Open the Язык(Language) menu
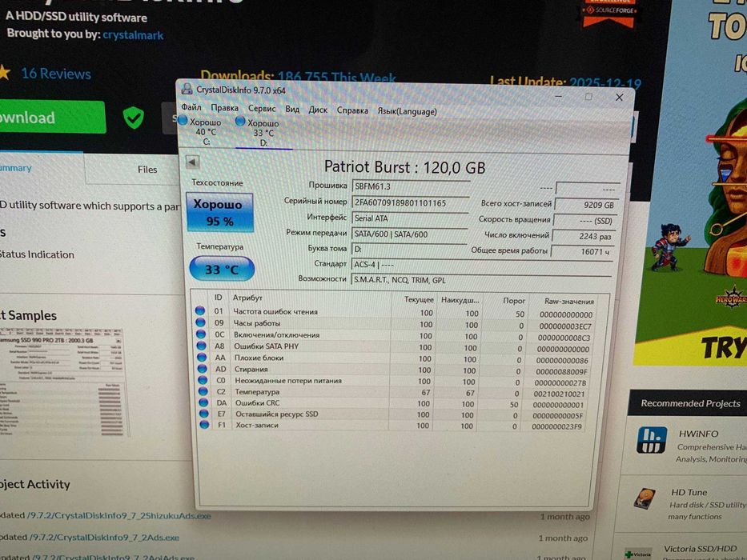The height and width of the screenshot is (560, 747). [x=407, y=111]
